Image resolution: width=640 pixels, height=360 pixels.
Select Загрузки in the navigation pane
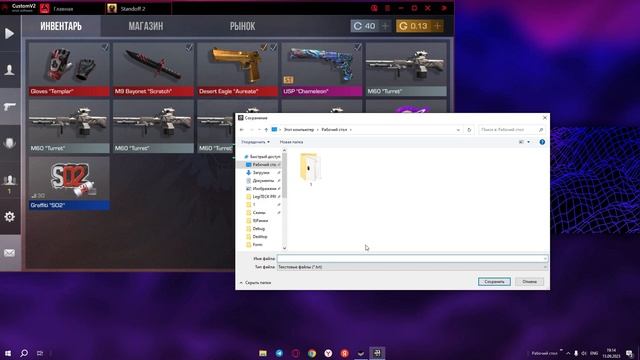coord(261,173)
